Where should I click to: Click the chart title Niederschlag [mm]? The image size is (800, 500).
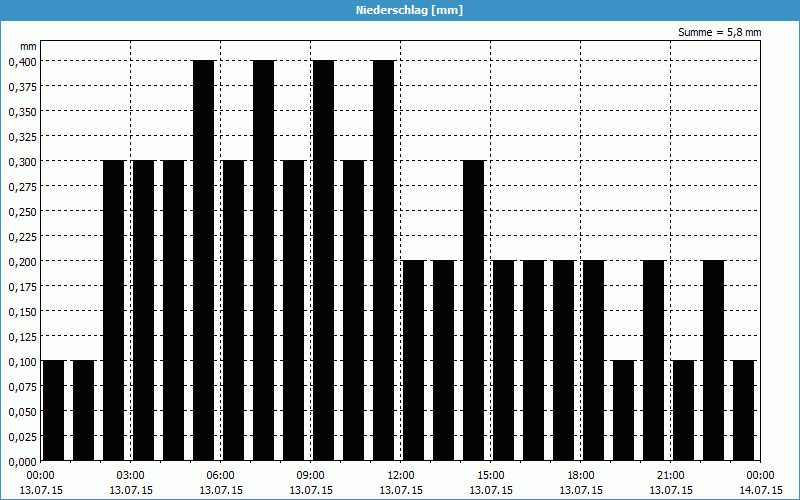click(400, 10)
